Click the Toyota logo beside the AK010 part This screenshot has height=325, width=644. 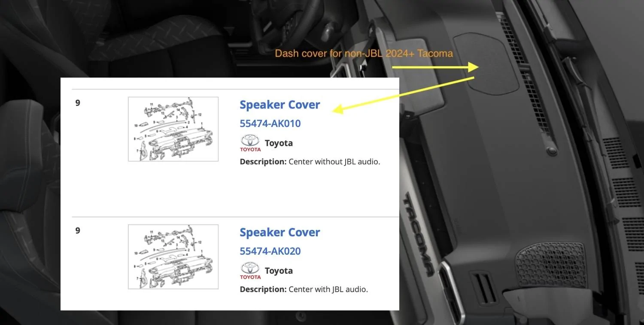(250, 143)
